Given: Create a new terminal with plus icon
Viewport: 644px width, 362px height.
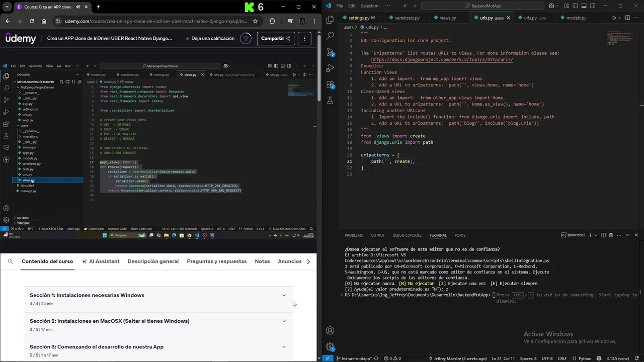Looking at the screenshot, I should point(590,235).
